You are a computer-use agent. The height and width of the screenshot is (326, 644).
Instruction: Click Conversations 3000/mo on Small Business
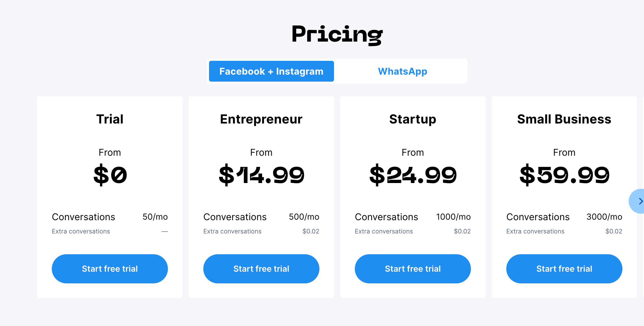(564, 217)
